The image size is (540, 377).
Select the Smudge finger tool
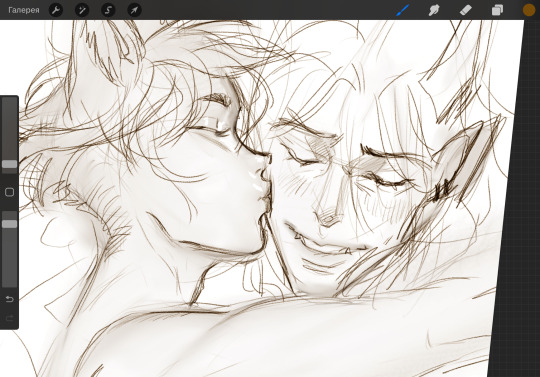point(434,10)
